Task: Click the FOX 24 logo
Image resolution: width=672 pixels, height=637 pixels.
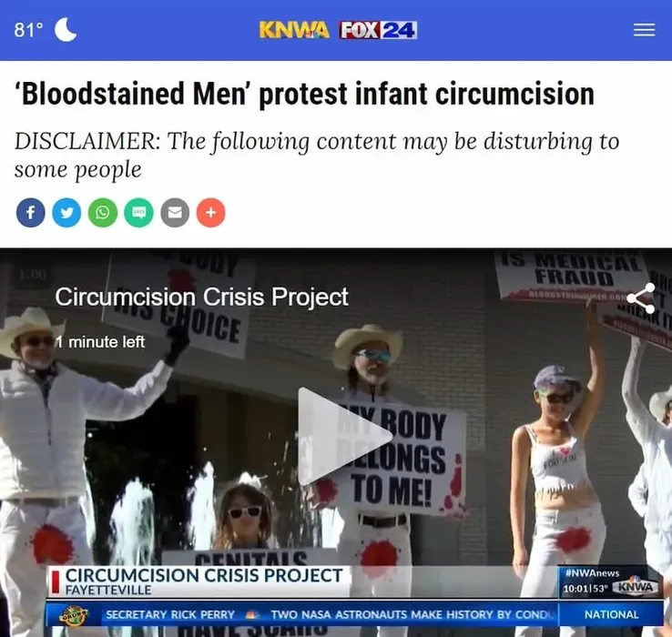Action: tap(378, 30)
